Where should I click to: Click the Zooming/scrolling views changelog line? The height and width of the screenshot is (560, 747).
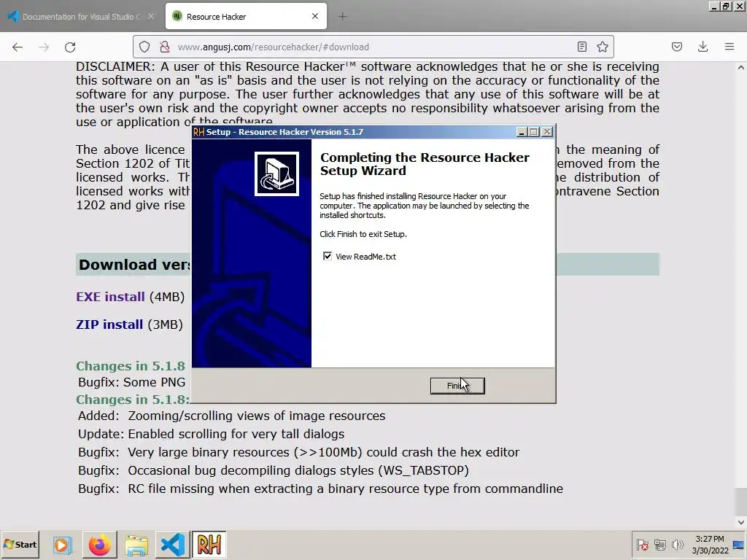tap(231, 416)
